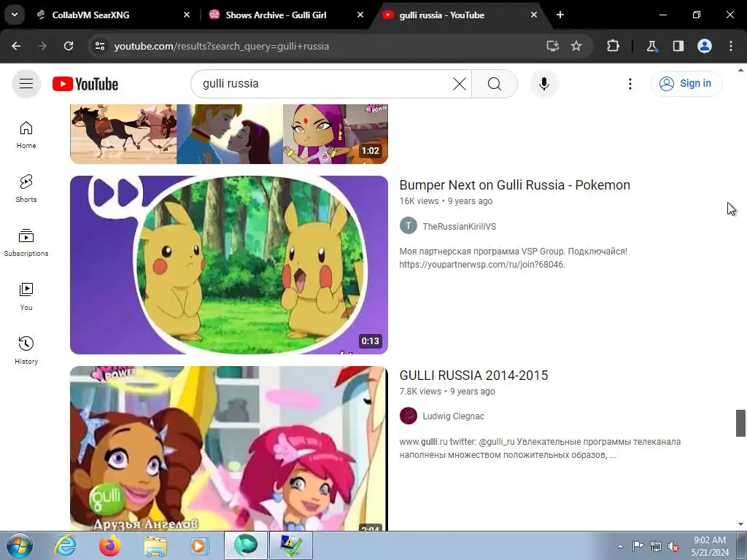Viewport: 747px width, 560px height.
Task: Open Subscriptions in the sidebar
Action: [x=26, y=242]
